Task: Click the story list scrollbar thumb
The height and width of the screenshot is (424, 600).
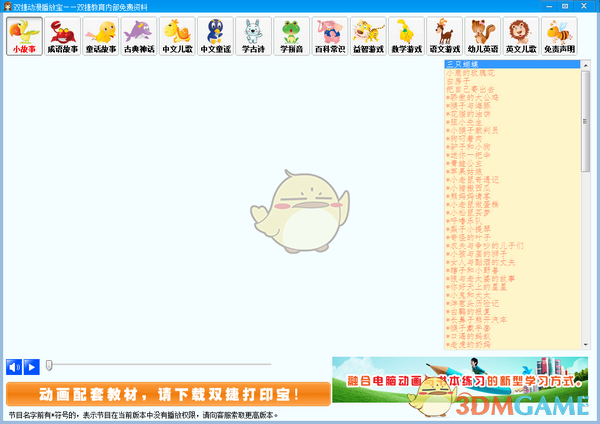Action: tap(585, 122)
